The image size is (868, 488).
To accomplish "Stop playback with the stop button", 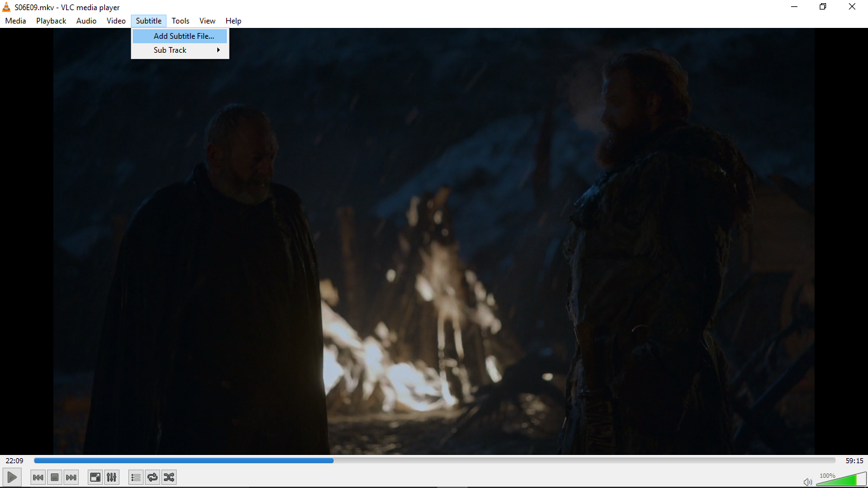I will 55,477.
